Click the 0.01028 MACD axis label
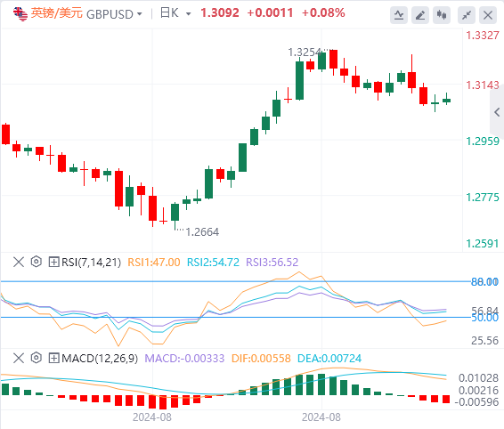 coord(479,378)
